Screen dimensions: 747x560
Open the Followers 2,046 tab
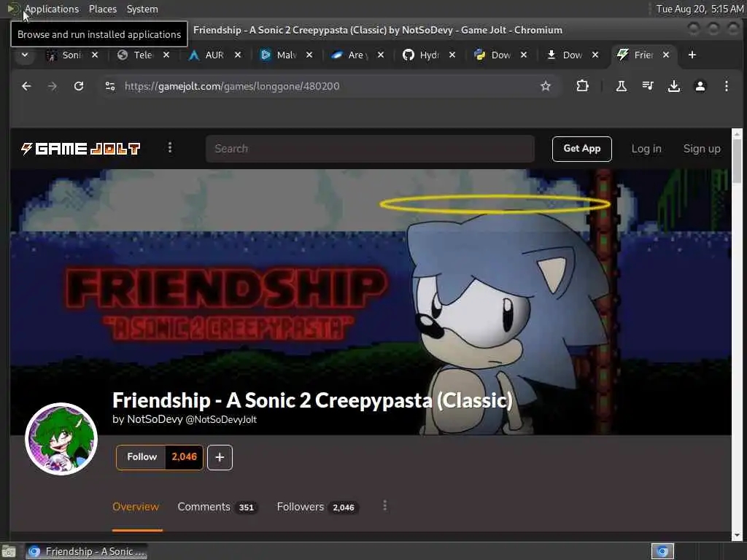pos(317,507)
